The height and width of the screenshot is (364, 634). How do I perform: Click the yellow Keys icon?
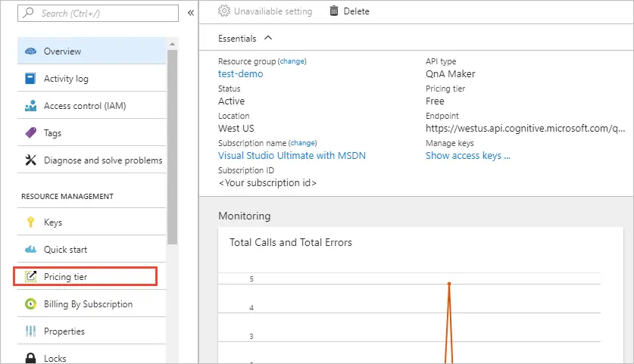coord(31,222)
